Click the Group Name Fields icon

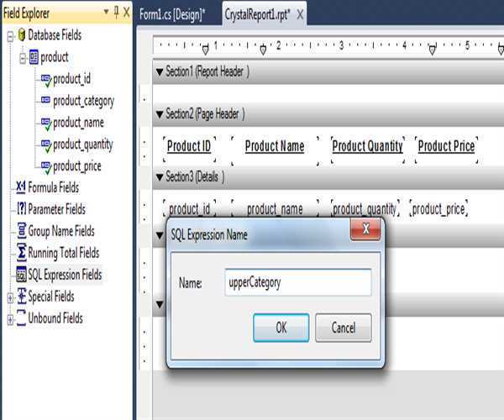[x=21, y=231]
